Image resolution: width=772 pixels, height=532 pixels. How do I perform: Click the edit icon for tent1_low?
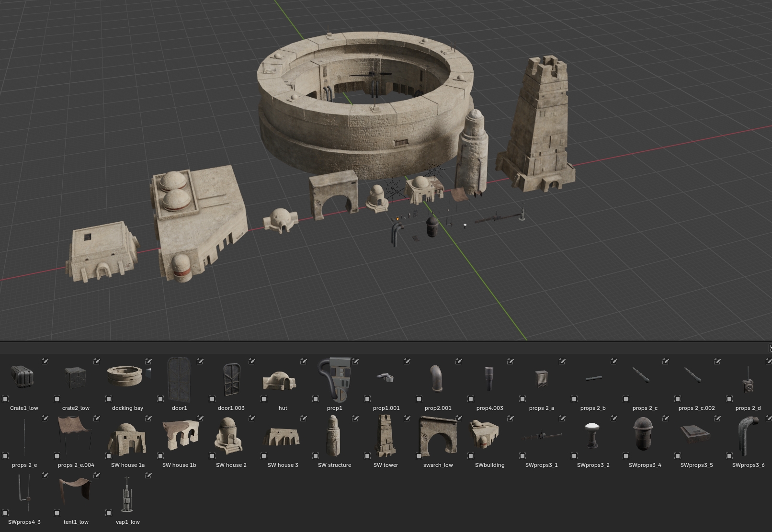pos(97,475)
